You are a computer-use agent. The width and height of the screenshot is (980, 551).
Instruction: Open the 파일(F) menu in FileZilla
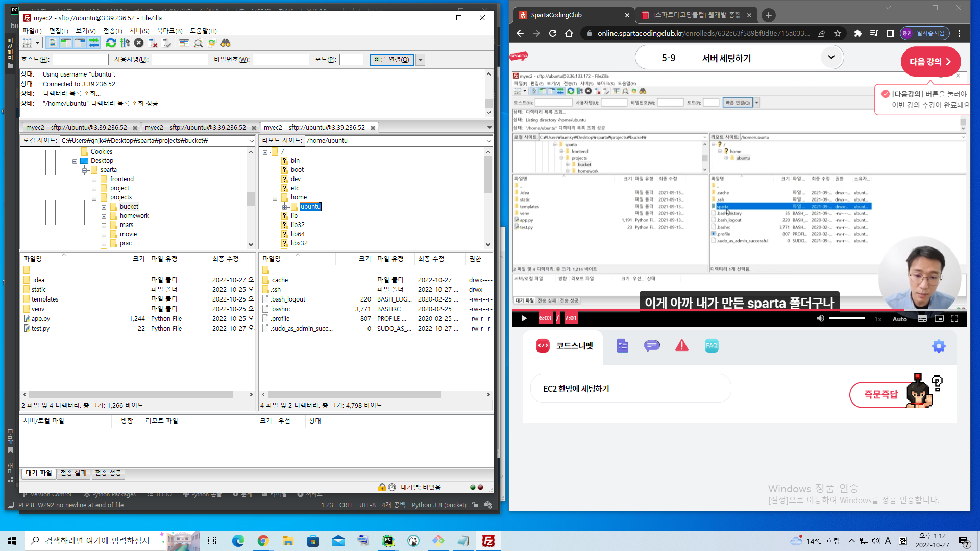[x=32, y=31]
